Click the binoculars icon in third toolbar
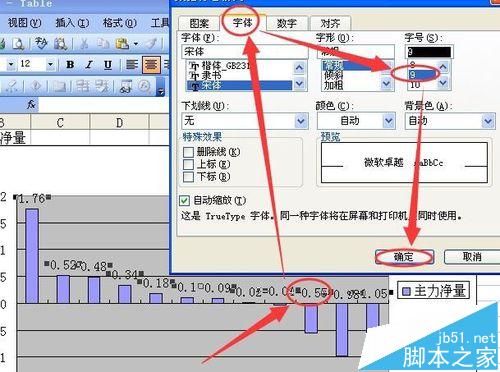The image size is (500, 372). 125,87
